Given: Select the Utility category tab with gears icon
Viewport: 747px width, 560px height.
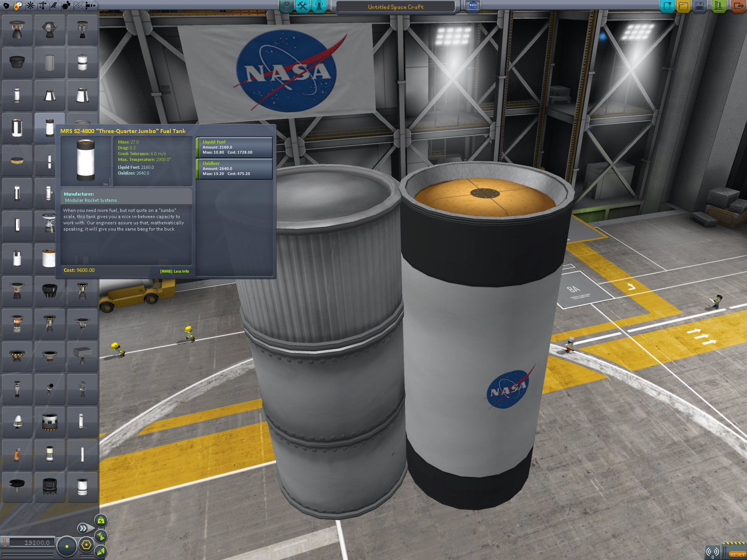Looking at the screenshot, I should click(66, 5).
